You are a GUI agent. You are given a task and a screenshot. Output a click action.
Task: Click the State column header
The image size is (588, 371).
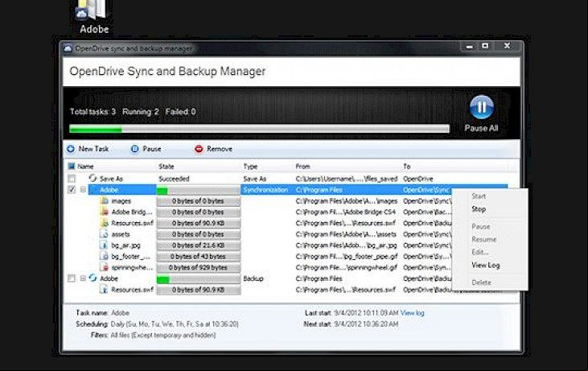[x=167, y=166]
